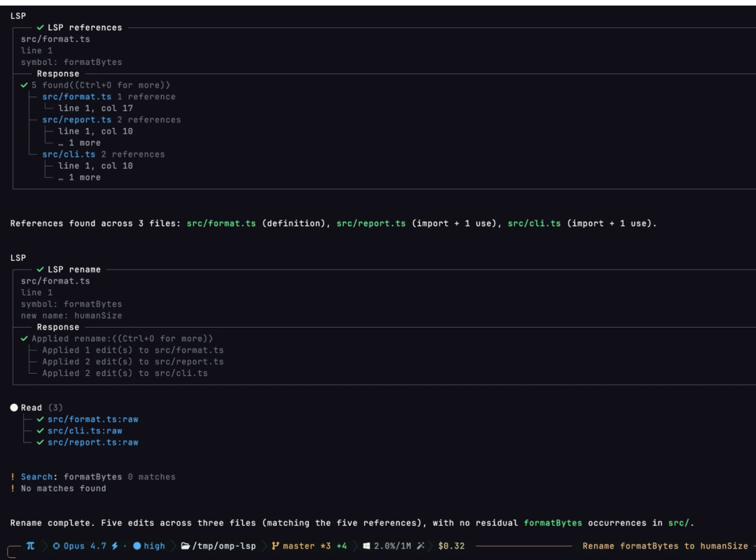The width and height of the screenshot is (756, 560).
Task: Click the check mark beside src/cli.ts:raw
Action: (41, 430)
